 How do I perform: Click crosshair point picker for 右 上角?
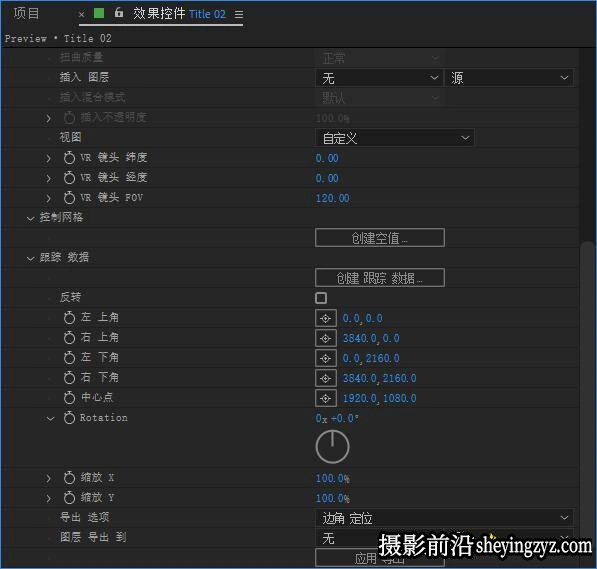coord(326,338)
